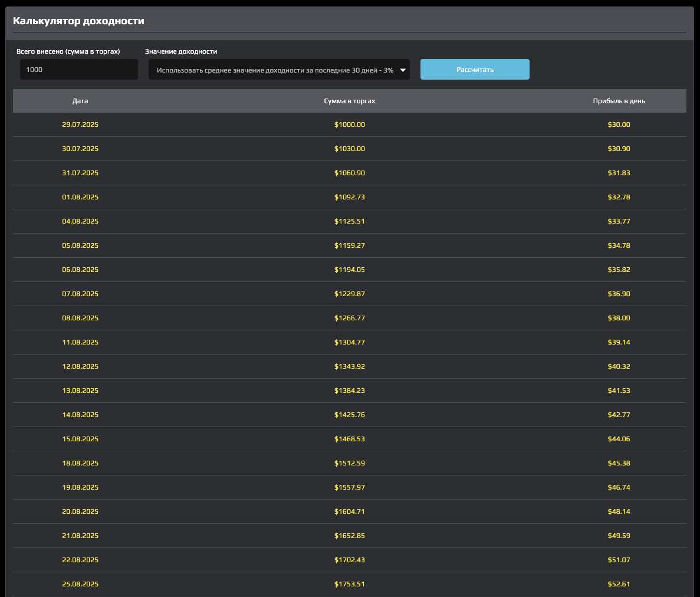Select amount $1557.97
Image resolution: width=700 pixels, height=597 pixels.
coord(350,487)
